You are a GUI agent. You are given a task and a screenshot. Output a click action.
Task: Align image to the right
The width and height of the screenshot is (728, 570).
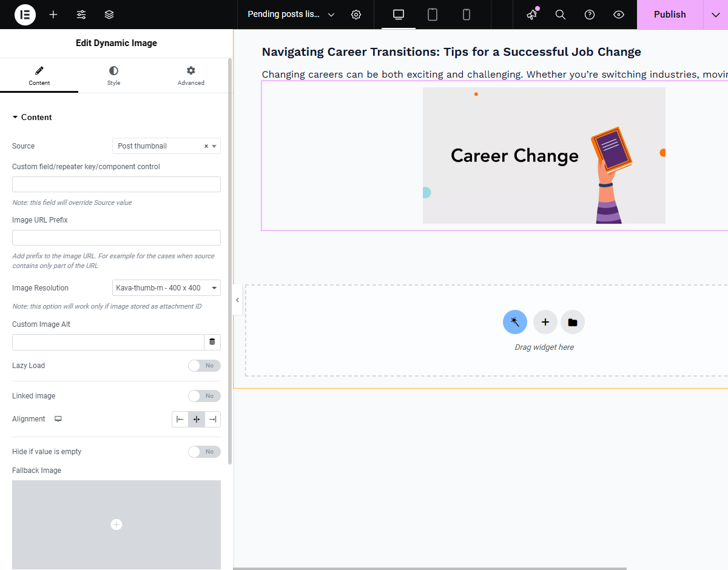[213, 419]
